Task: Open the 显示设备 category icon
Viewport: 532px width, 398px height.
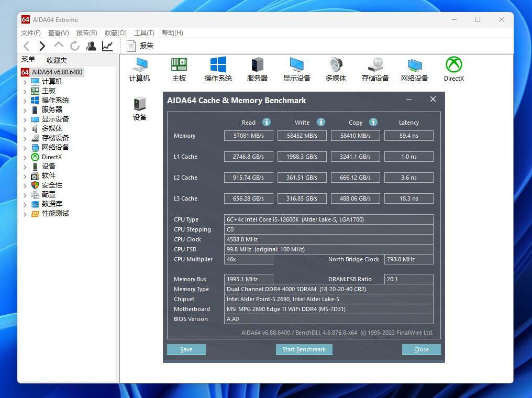Action: (x=296, y=69)
